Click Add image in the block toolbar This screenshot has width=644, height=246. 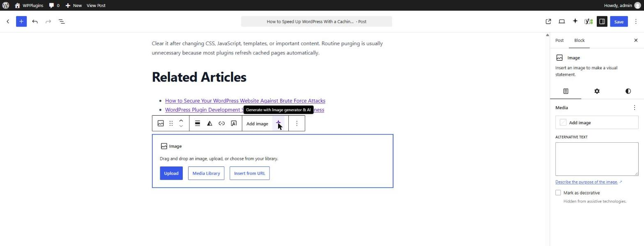pyautogui.click(x=257, y=123)
